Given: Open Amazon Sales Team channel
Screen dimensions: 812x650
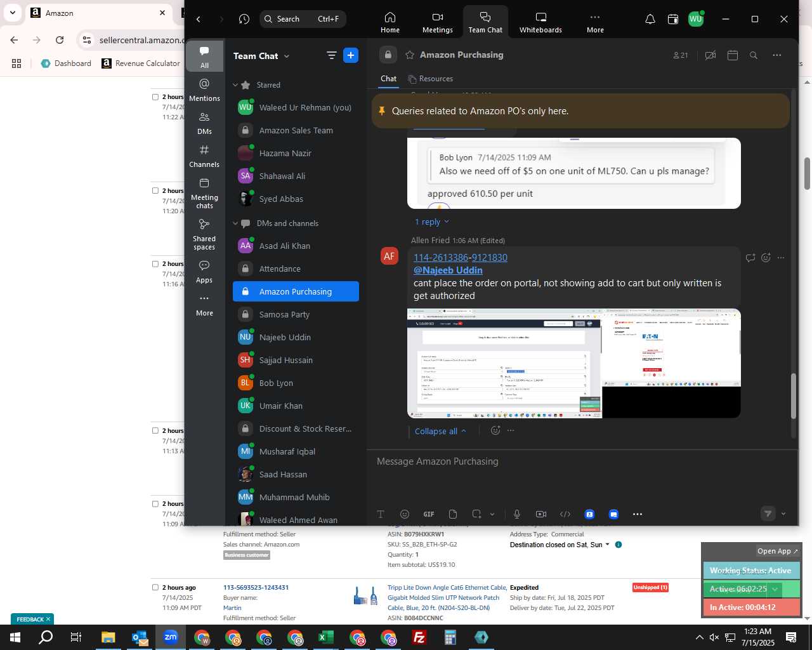Looking at the screenshot, I should [296, 130].
